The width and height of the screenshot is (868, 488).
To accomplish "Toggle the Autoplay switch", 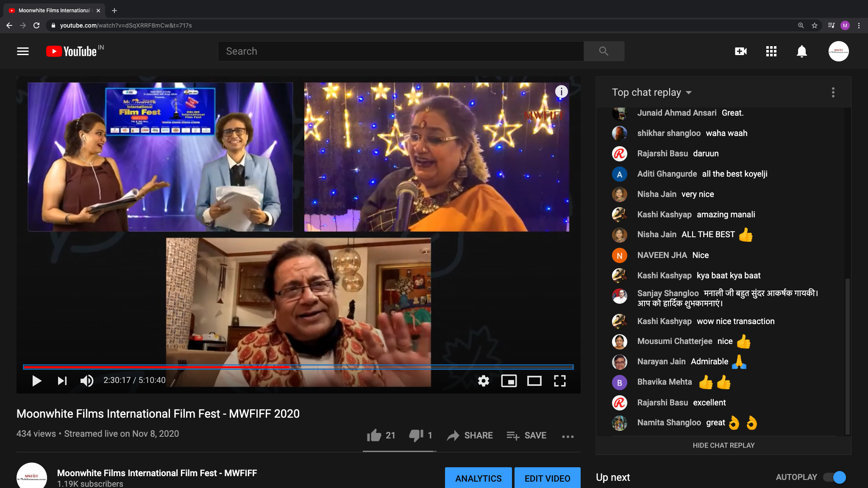I will click(x=835, y=477).
